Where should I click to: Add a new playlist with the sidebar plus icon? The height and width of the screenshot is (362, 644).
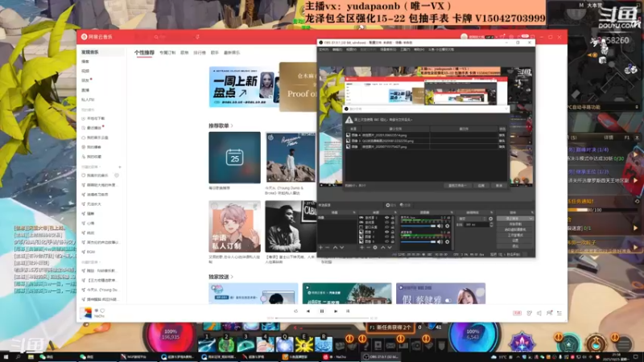[x=119, y=167]
